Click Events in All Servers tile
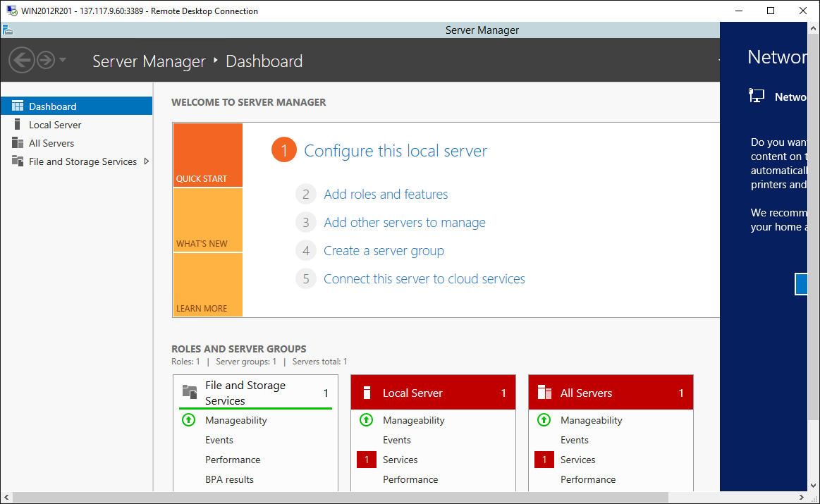 [x=574, y=441]
